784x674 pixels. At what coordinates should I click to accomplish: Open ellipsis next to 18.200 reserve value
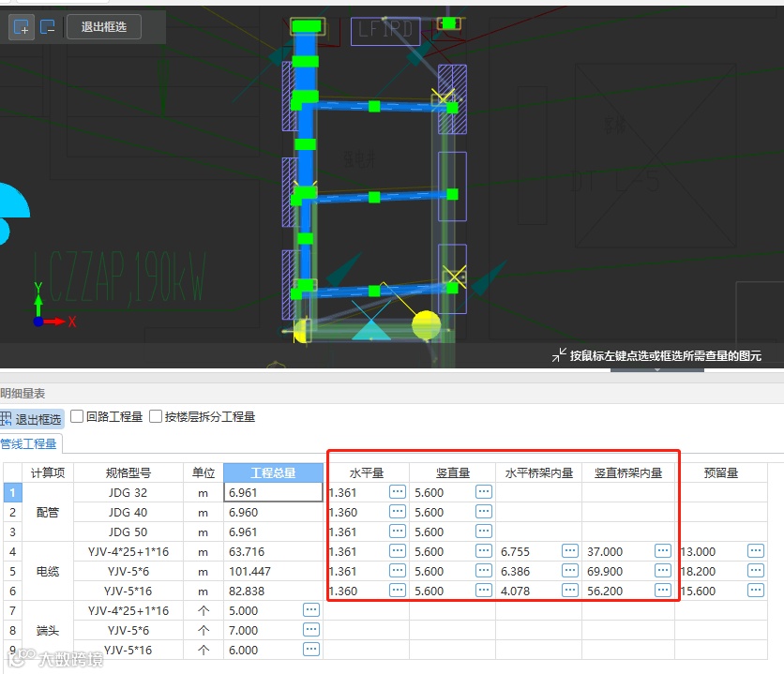point(756,571)
